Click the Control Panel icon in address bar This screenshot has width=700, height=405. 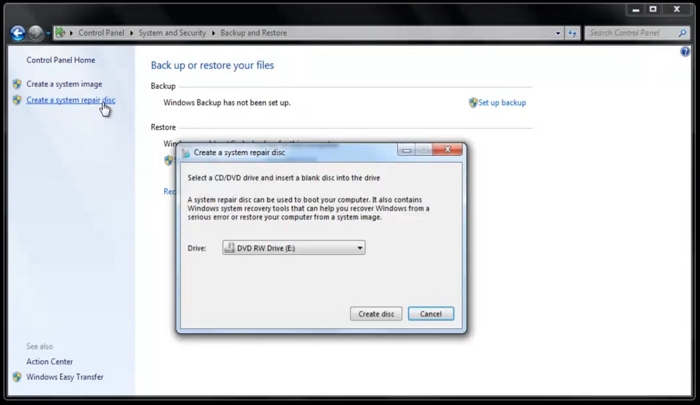tap(60, 33)
